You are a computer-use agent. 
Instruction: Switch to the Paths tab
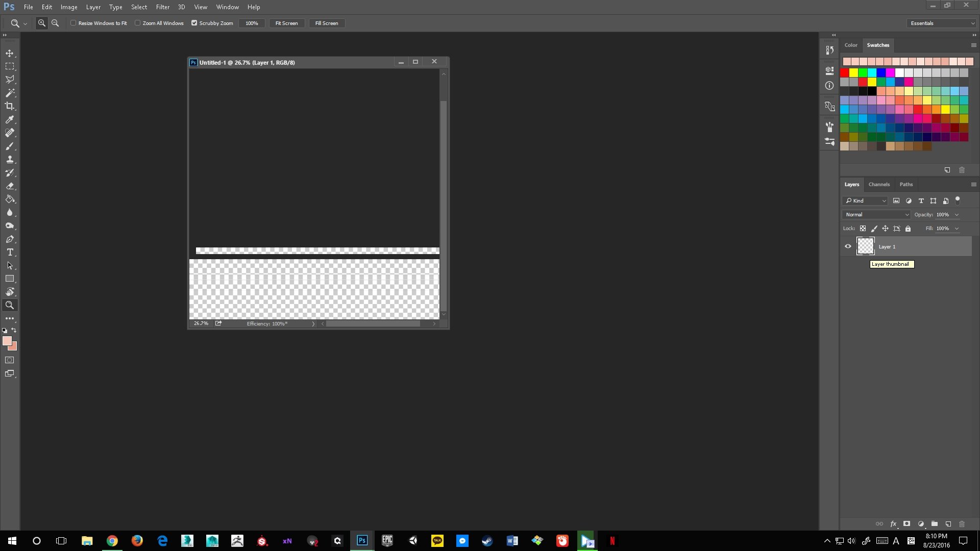[906, 184]
